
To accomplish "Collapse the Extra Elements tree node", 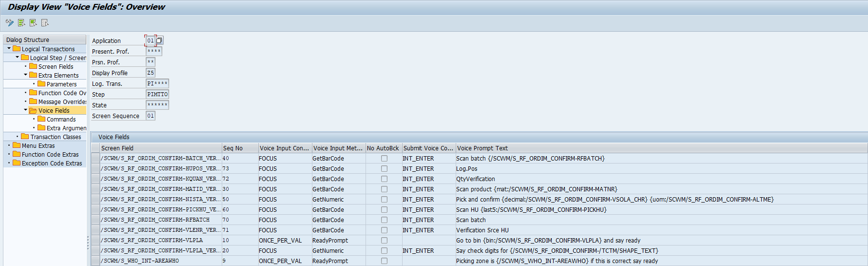I will 25,75.
